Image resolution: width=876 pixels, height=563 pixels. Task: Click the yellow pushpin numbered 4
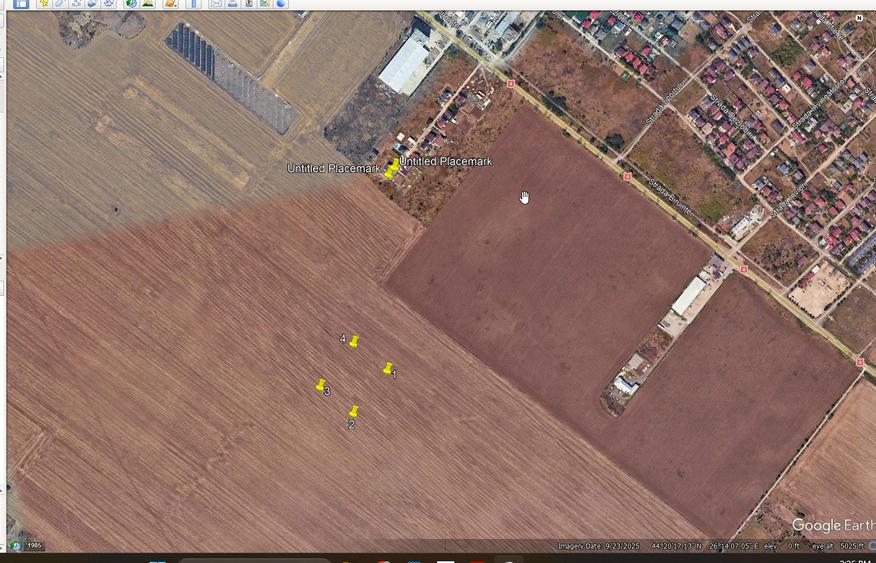coord(354,341)
